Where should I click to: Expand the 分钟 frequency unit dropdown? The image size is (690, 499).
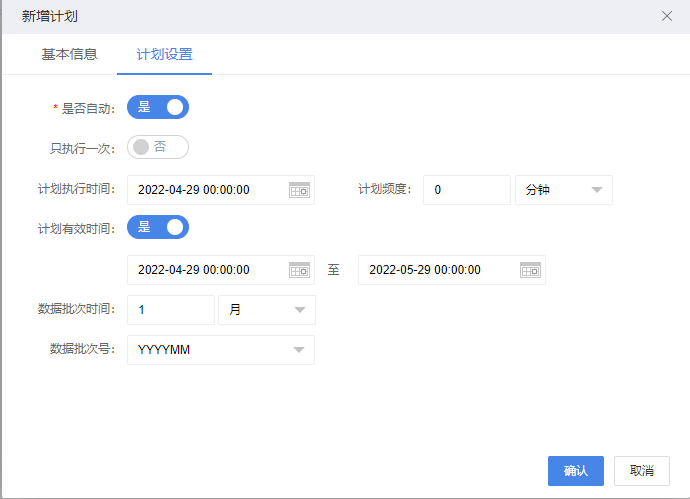point(564,190)
